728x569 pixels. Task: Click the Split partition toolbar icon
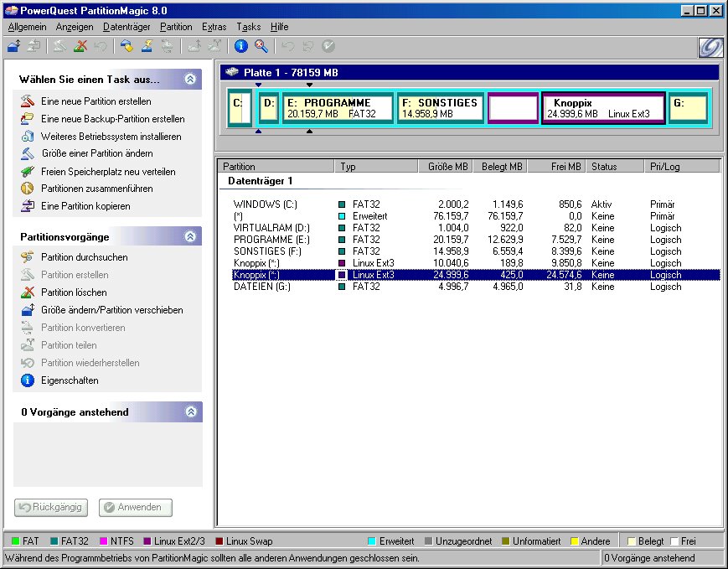pyautogui.click(x=214, y=46)
